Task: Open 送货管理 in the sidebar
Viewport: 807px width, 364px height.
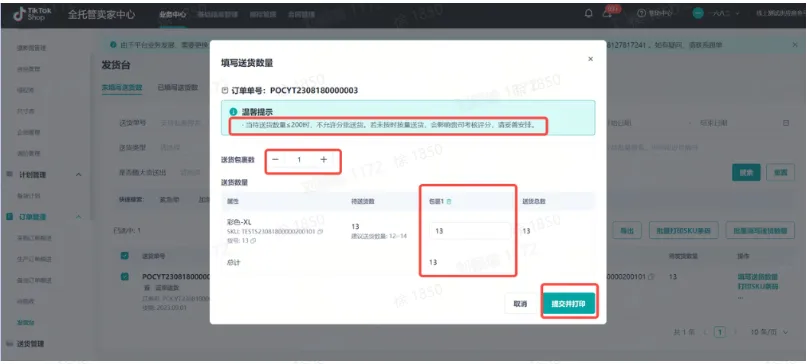Action: click(x=30, y=344)
